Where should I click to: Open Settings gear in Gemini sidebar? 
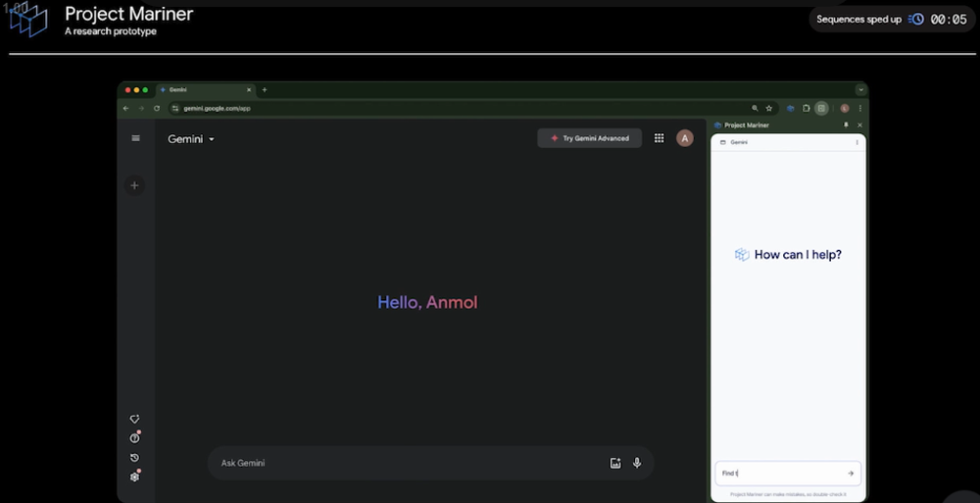pos(134,477)
